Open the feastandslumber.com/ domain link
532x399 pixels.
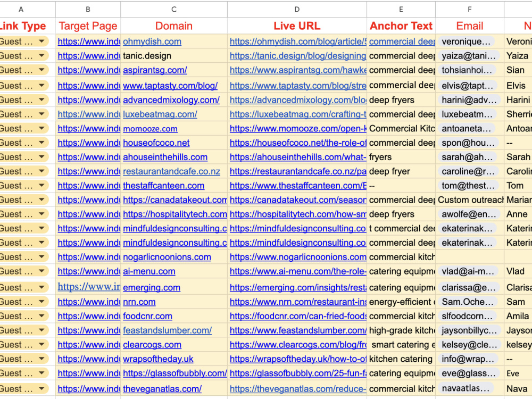click(168, 330)
